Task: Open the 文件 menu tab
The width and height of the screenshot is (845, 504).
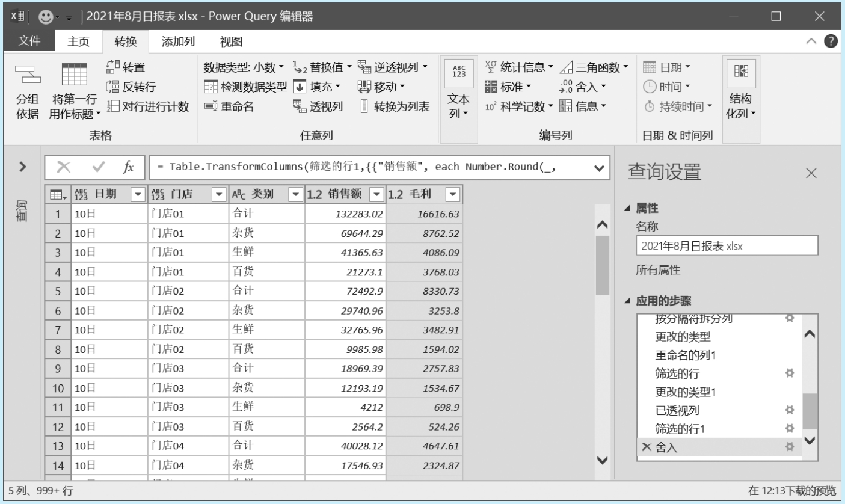Action: tap(29, 41)
